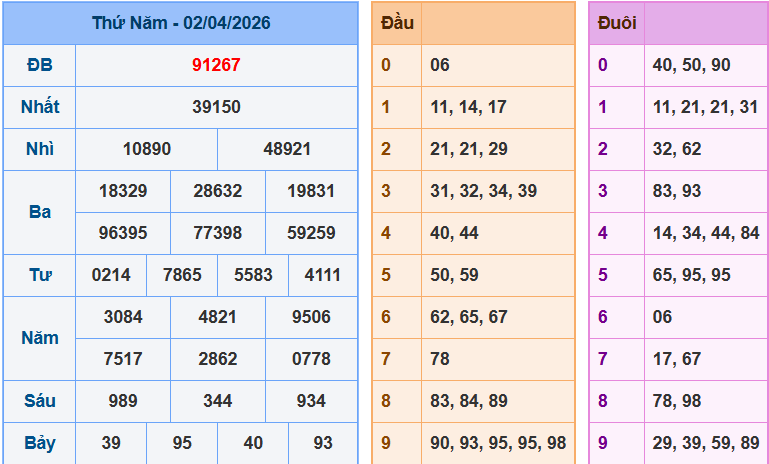Image resolution: width=769 pixels, height=464 pixels.
Task: Click the Nhất prize number 39150
Action: pyautogui.click(x=216, y=107)
